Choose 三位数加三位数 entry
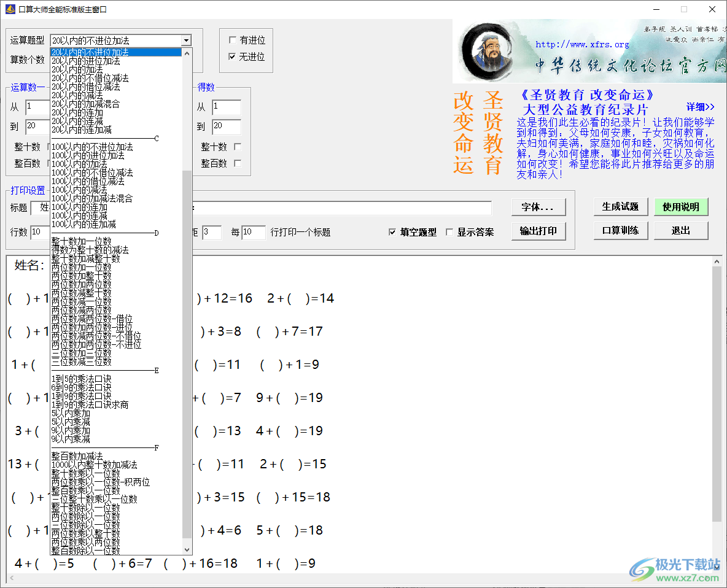This screenshot has height=588, width=727. 116,353
